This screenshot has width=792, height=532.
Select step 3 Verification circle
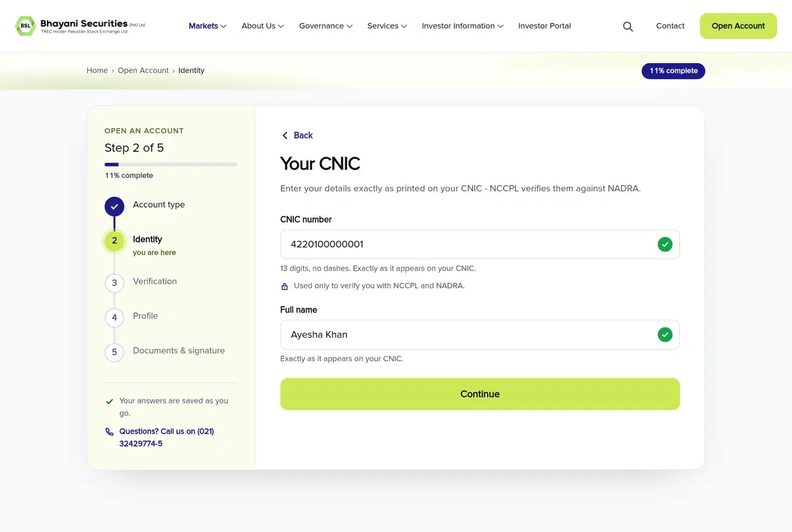pos(114,283)
